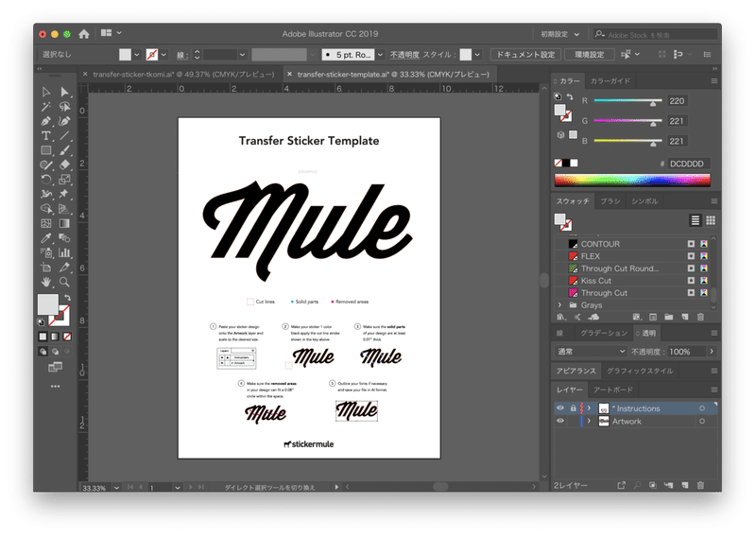Open the 初期設定 workspace dropdown
The width and height of the screenshot is (756, 537).
click(x=559, y=34)
